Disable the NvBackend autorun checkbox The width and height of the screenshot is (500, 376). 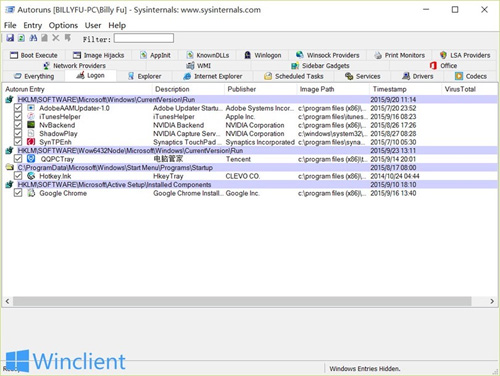point(18,125)
